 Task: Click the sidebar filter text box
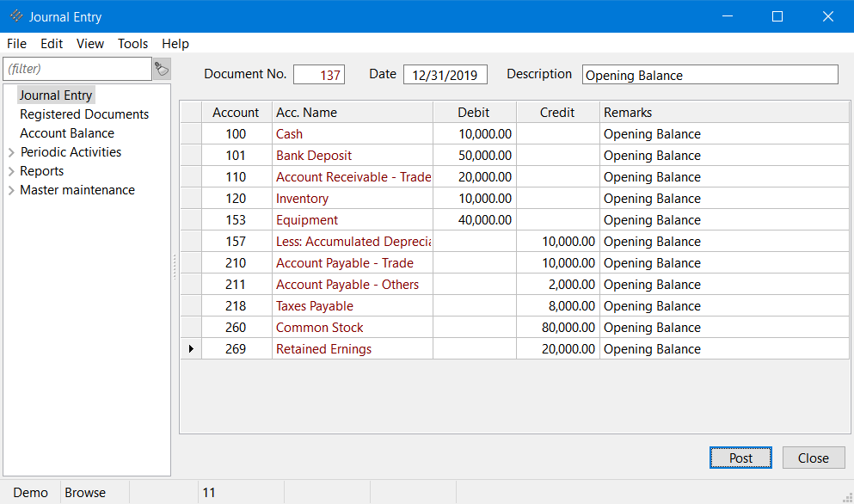pyautogui.click(x=77, y=69)
